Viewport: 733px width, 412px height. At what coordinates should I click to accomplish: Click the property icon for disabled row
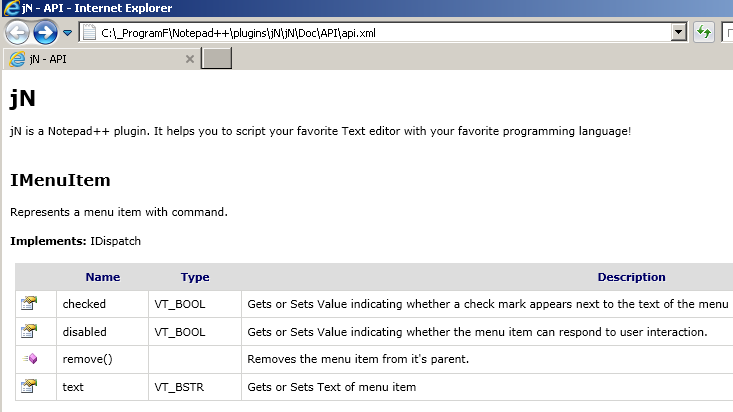tap(29, 332)
